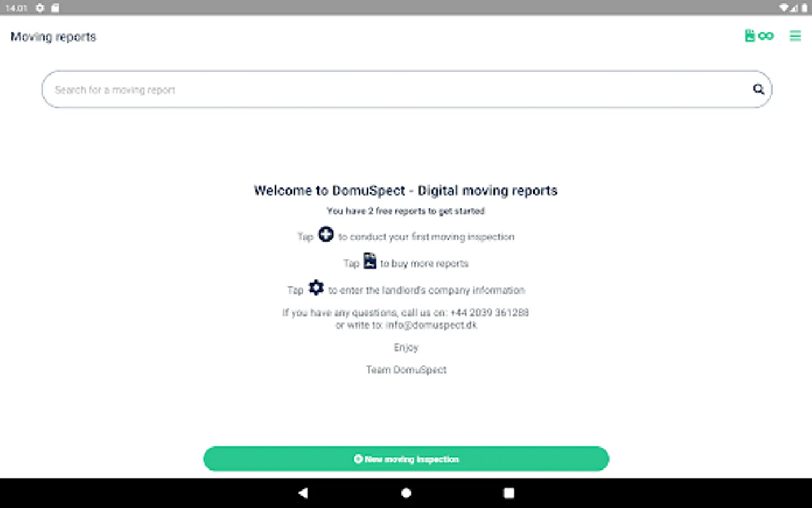Click the 'Team DomuSpect' signature
The width and height of the screenshot is (812, 508).
coord(406,370)
